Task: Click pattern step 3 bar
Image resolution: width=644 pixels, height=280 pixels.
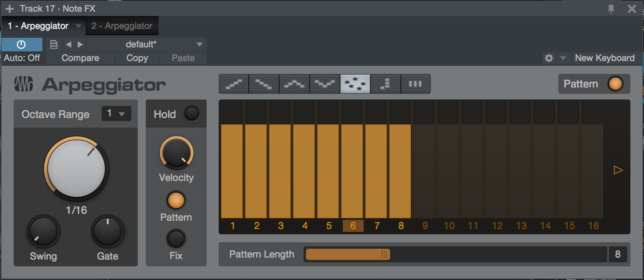Action: 280,171
